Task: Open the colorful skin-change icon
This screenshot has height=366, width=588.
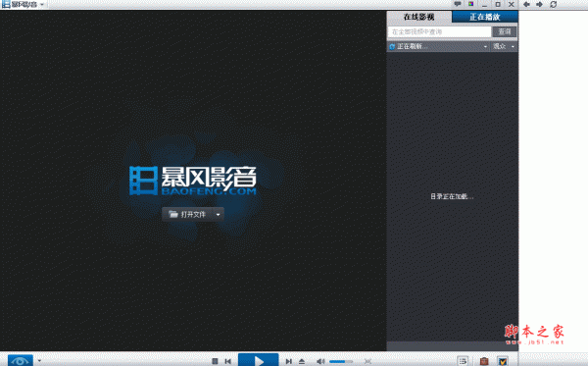Action: coord(470,4)
